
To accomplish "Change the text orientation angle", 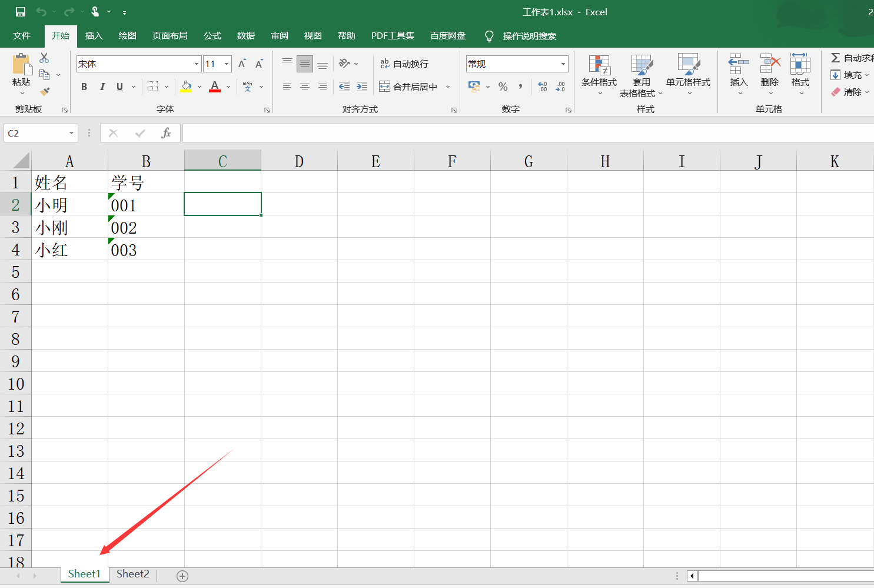I will pyautogui.click(x=345, y=64).
